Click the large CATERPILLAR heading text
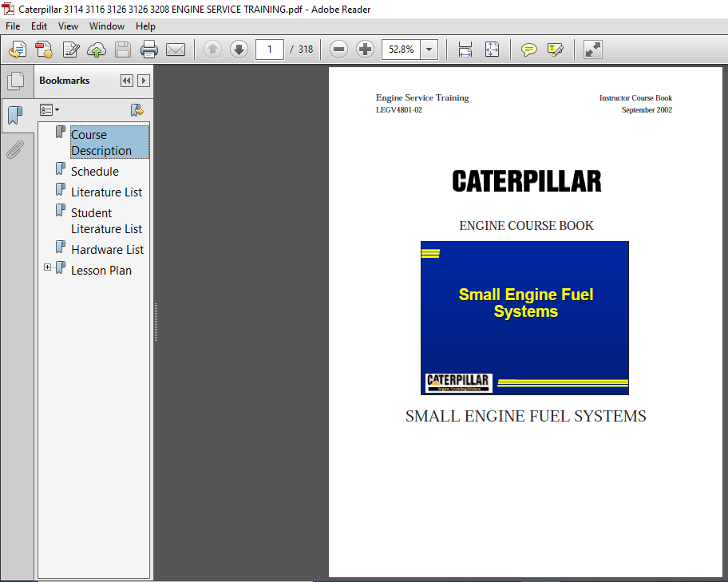 point(527,181)
